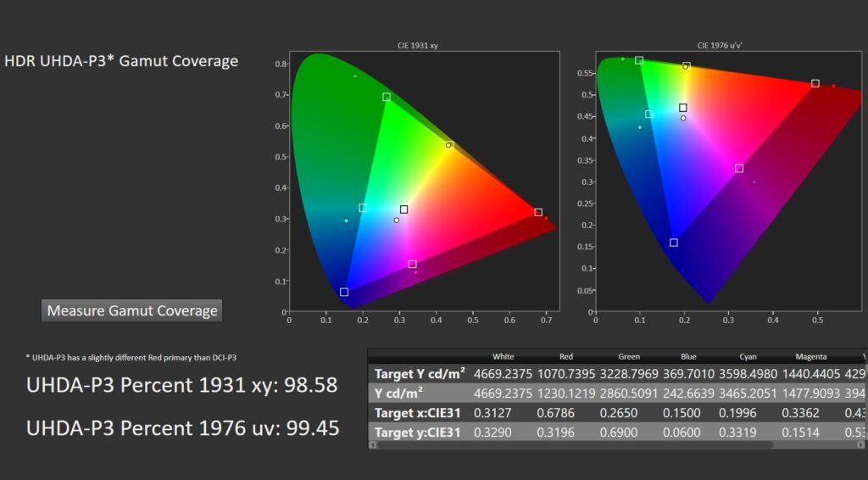This screenshot has height=480, width=868.
Task: Click the red target square in CIE 1976 chart
Action: pos(815,84)
